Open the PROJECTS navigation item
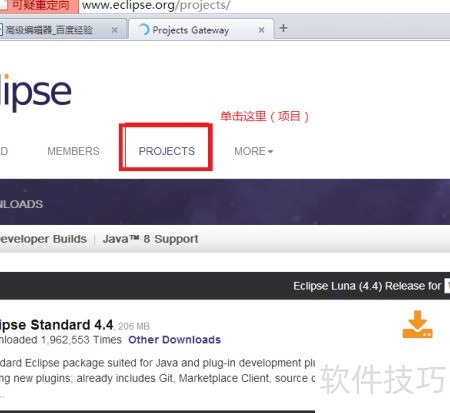Viewport: 450px width, 413px height. pyautogui.click(x=167, y=151)
